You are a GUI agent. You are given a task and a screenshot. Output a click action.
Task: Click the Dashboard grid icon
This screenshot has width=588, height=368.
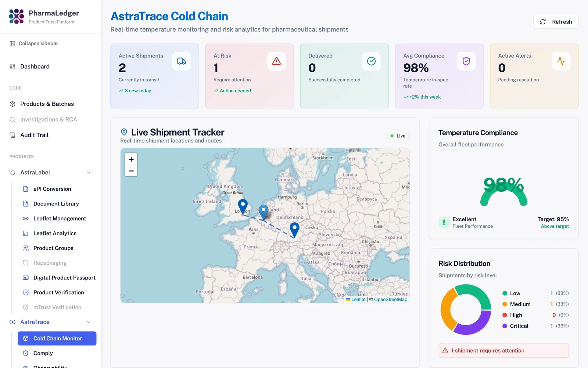click(12, 67)
